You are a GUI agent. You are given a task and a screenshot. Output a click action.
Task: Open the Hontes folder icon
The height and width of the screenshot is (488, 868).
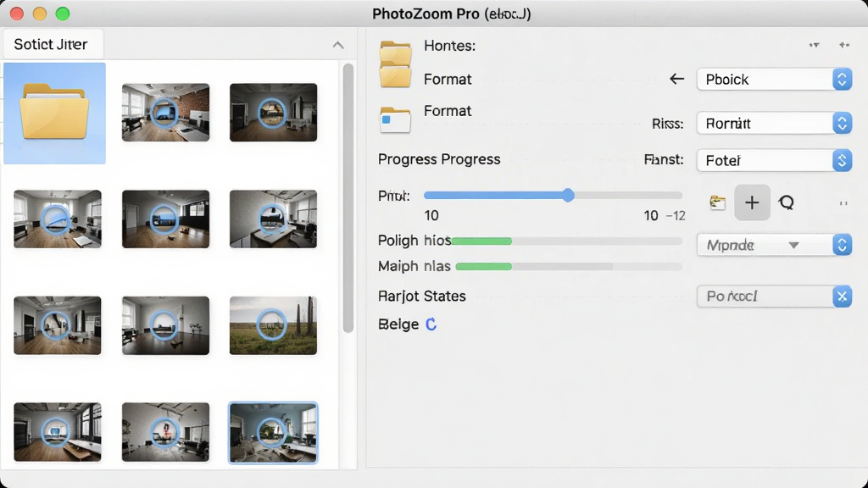click(x=395, y=53)
